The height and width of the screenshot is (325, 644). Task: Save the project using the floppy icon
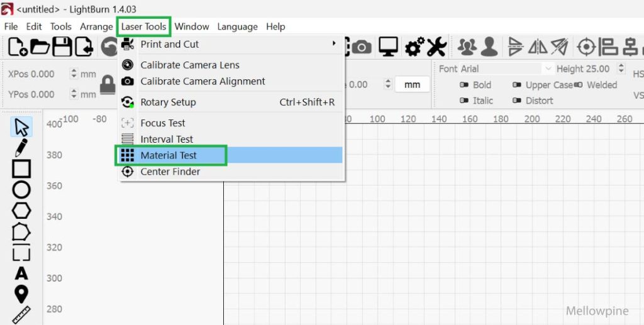tap(62, 47)
